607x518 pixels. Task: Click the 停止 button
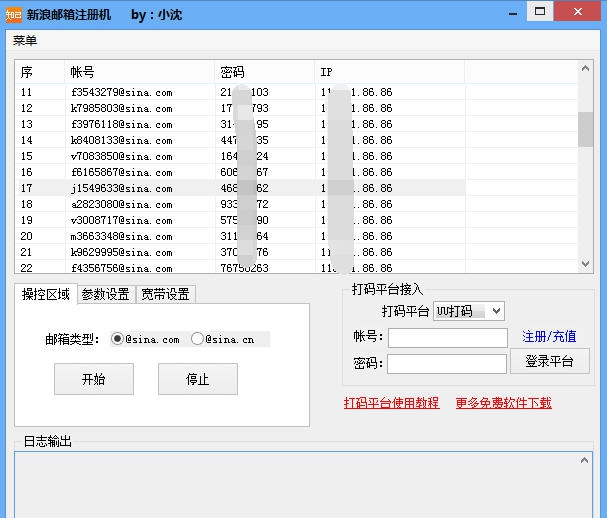(198, 379)
